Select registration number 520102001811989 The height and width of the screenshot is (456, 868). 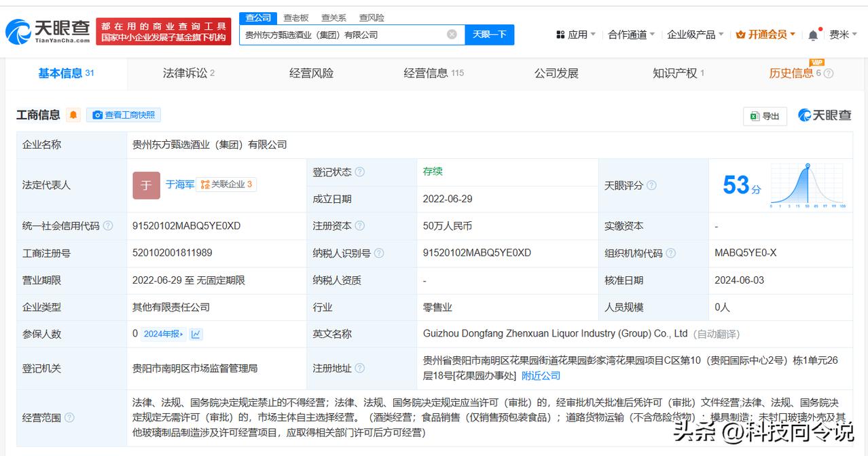[x=173, y=253]
